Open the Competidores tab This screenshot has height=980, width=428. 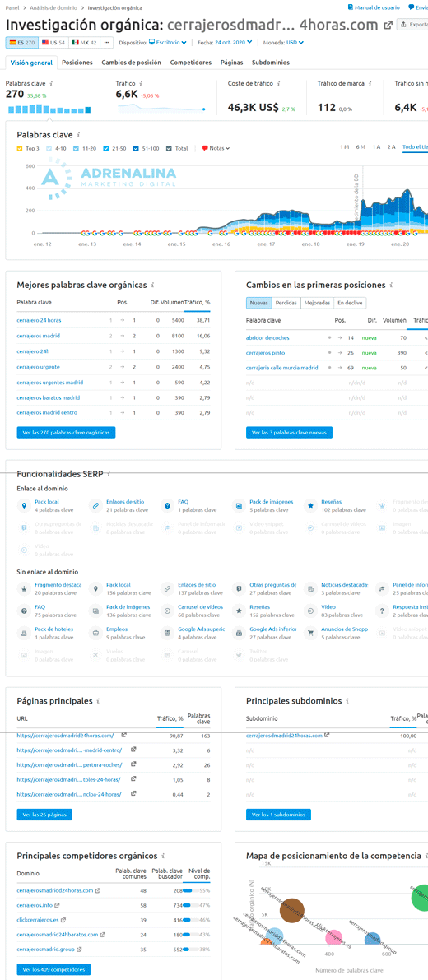(x=191, y=63)
